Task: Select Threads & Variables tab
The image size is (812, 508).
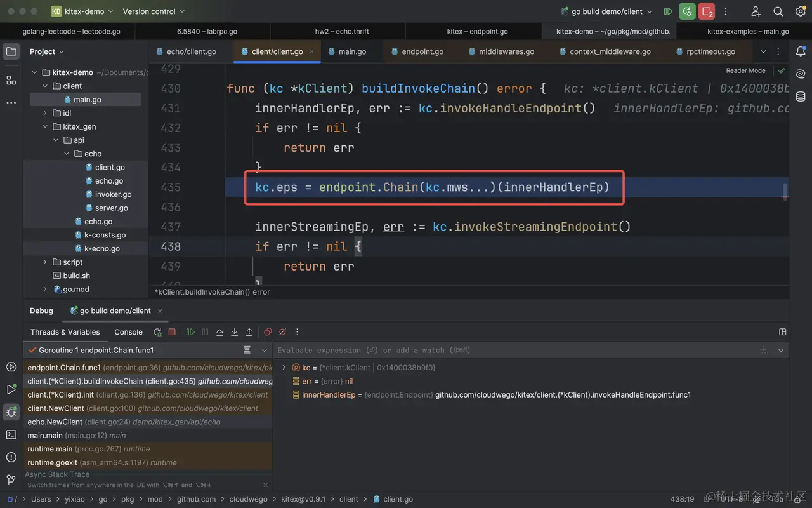Action: (65, 332)
